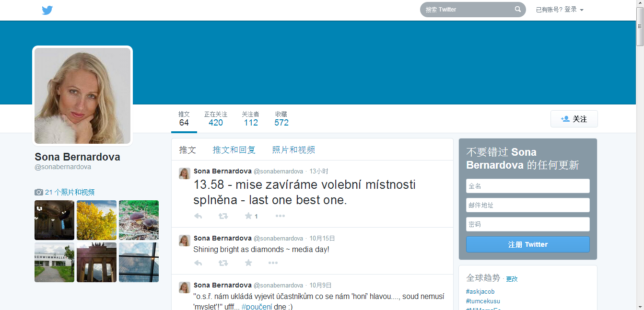
Task: Open avatar on the 13小时 tweet
Action: 185,173
